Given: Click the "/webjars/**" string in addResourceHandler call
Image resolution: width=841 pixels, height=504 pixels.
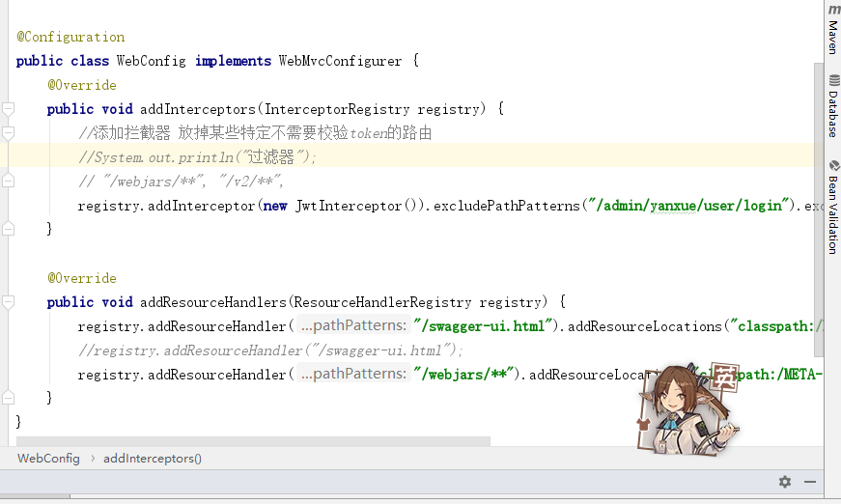Looking at the screenshot, I should pos(463,375).
